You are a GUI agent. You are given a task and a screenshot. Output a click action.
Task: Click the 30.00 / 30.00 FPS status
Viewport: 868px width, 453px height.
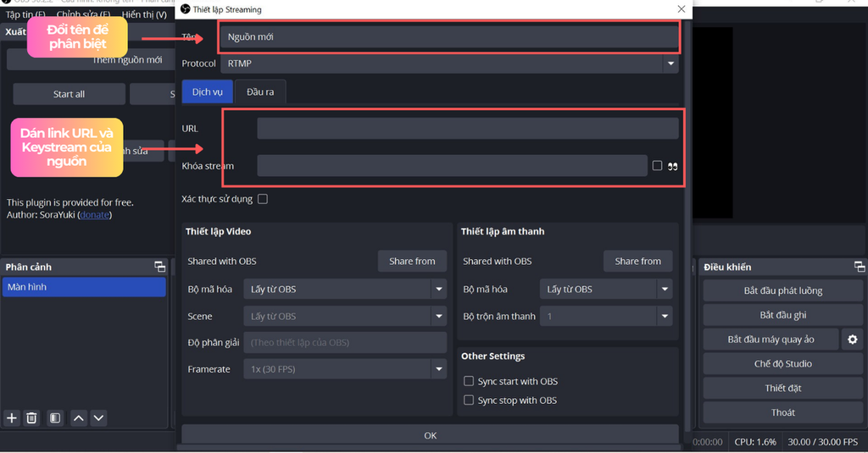pos(822,442)
